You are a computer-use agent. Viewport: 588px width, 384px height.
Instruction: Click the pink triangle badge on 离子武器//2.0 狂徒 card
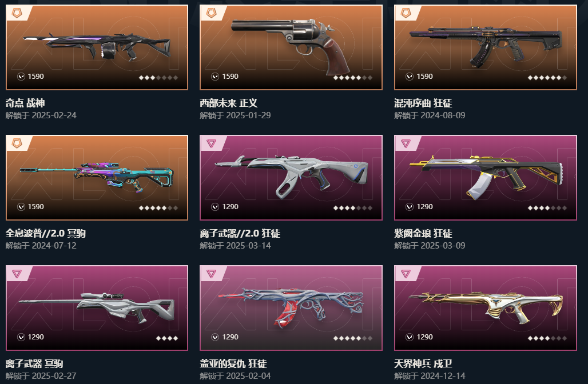[x=211, y=143]
